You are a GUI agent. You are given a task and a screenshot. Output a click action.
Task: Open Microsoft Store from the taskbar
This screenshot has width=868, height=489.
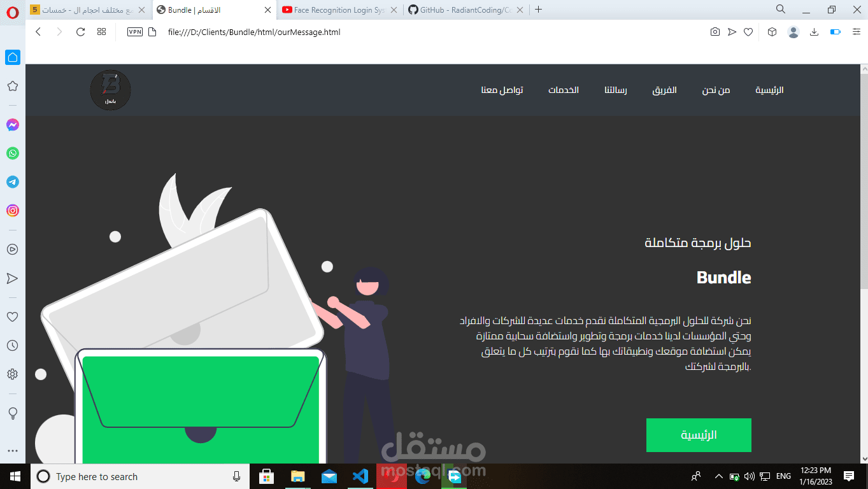coord(266,476)
